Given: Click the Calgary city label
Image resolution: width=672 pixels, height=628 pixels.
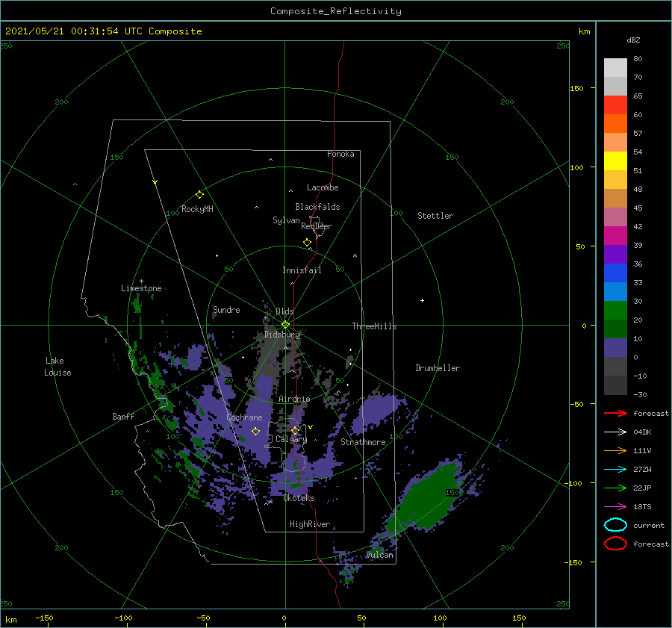Looking at the screenshot, I should coord(291,439).
